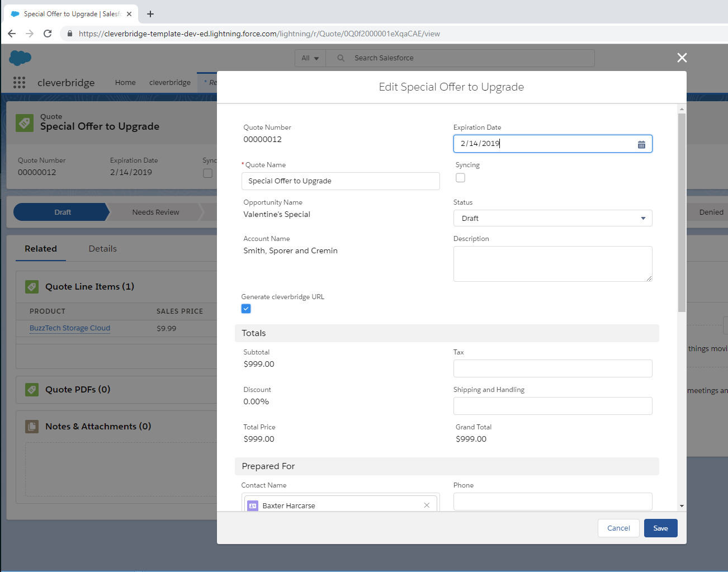Open the Status dropdown showing Draft
728x572 pixels.
pyautogui.click(x=552, y=218)
